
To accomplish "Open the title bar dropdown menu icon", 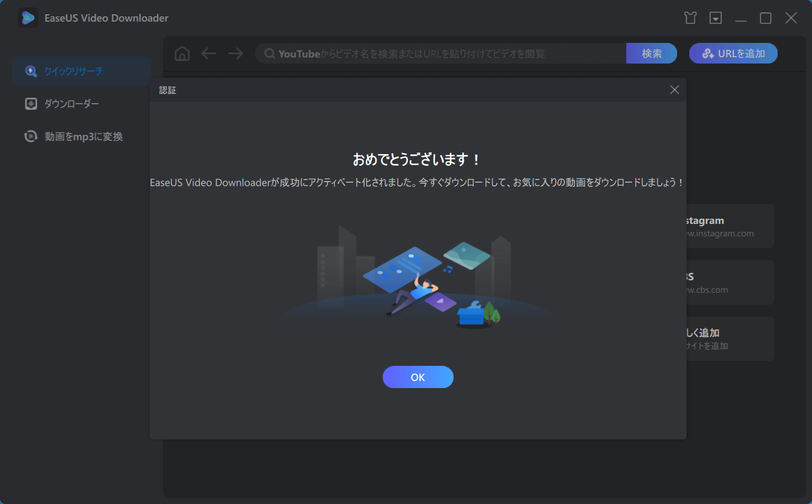I will 716,18.
